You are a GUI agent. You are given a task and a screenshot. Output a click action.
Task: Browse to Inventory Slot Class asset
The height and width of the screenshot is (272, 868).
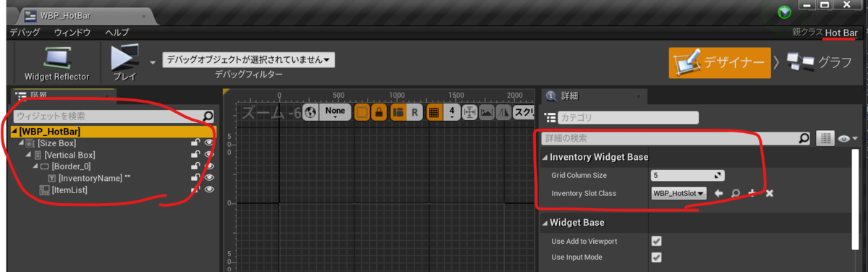(x=735, y=193)
